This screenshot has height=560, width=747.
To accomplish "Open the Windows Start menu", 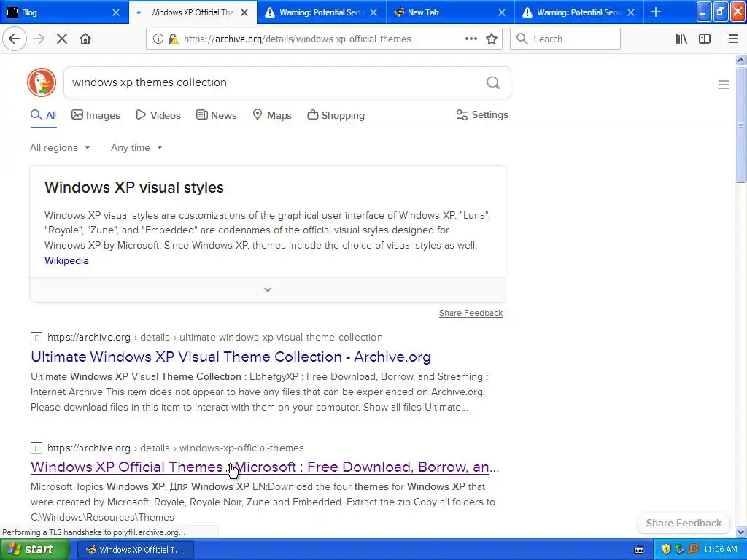I will click(x=34, y=550).
